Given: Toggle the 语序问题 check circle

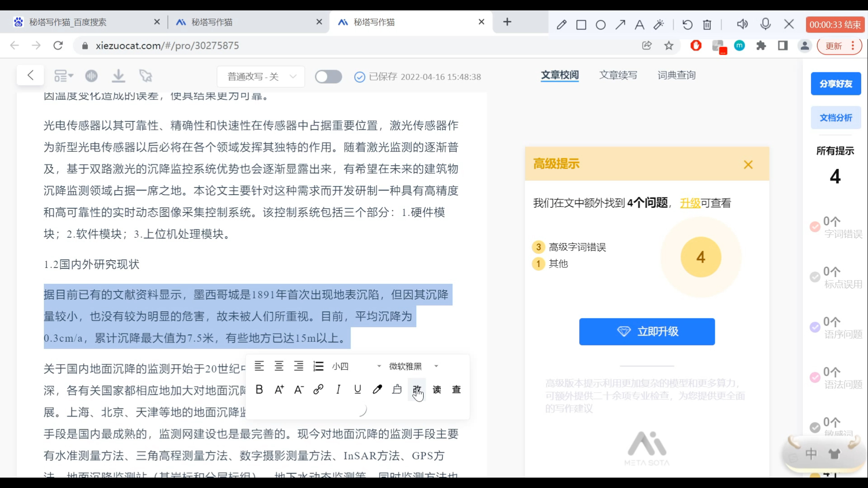Looking at the screenshot, I should click(x=815, y=327).
